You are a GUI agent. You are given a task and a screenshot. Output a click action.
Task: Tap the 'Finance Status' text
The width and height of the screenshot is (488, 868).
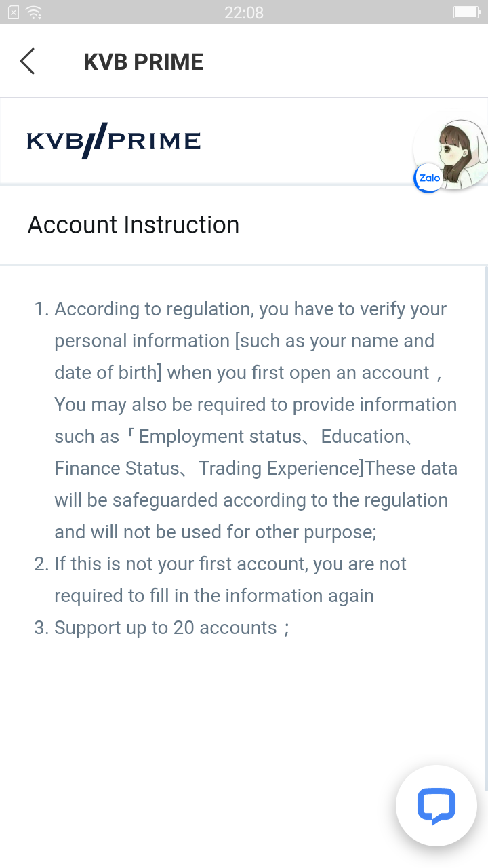pos(117,468)
